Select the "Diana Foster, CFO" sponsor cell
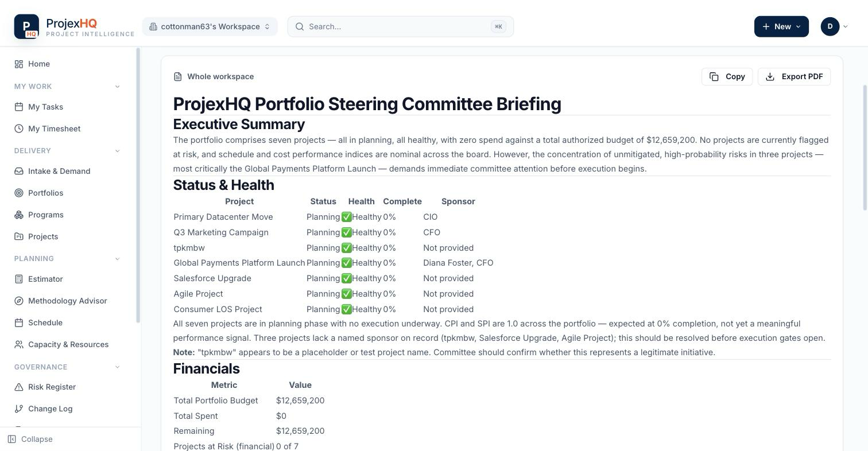Image resolution: width=868 pixels, height=451 pixels. point(458,263)
